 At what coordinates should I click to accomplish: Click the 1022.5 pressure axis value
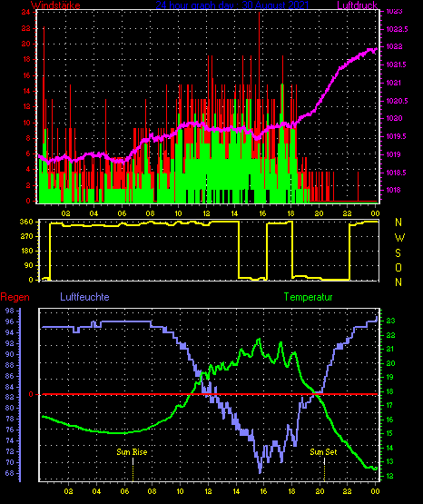397,29
